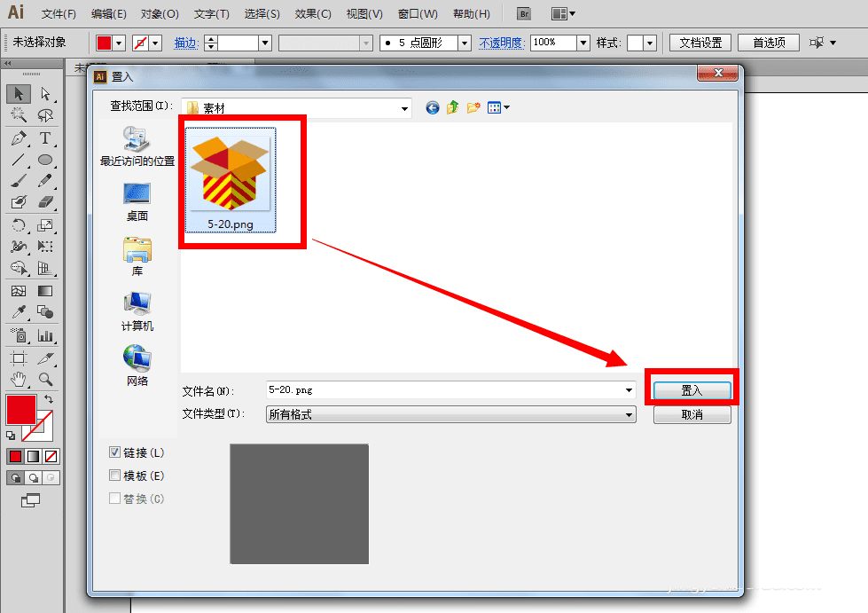The image size is (868, 613).
Task: Select the Scale tool
Action: (x=45, y=224)
